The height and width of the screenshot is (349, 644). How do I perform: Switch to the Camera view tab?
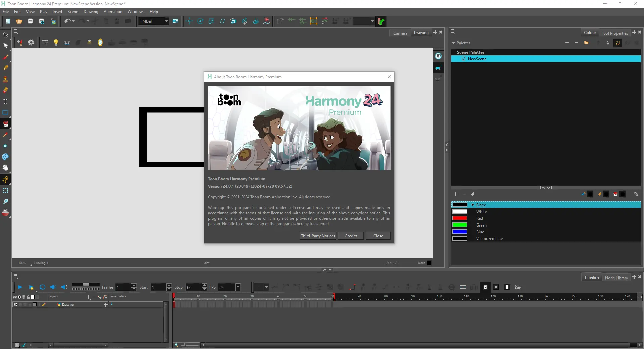pyautogui.click(x=400, y=33)
